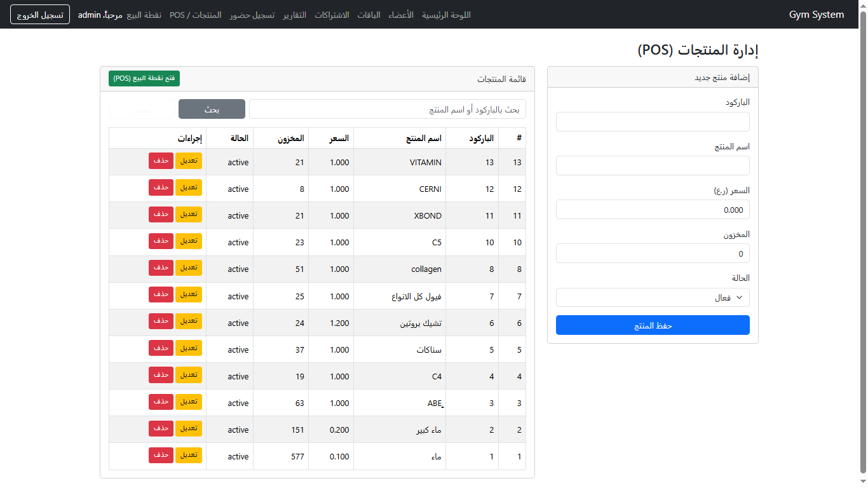
Task: Click the product search input field
Action: click(x=387, y=109)
